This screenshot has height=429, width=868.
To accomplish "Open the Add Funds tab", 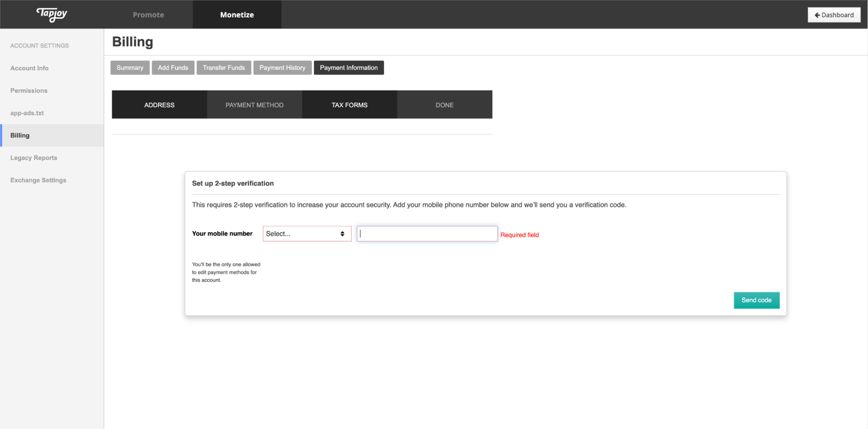I will coord(173,68).
